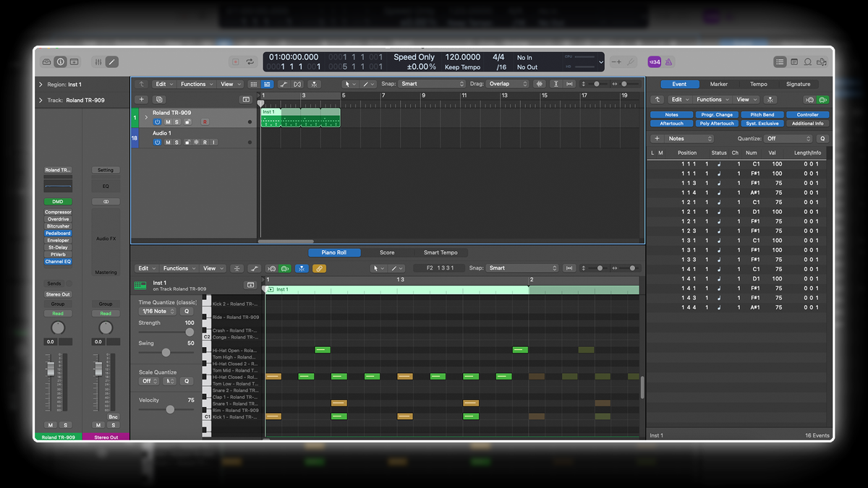The image size is (868, 488).
Task: Expand the Track Roland TR-909 inspector
Action: click(41, 100)
